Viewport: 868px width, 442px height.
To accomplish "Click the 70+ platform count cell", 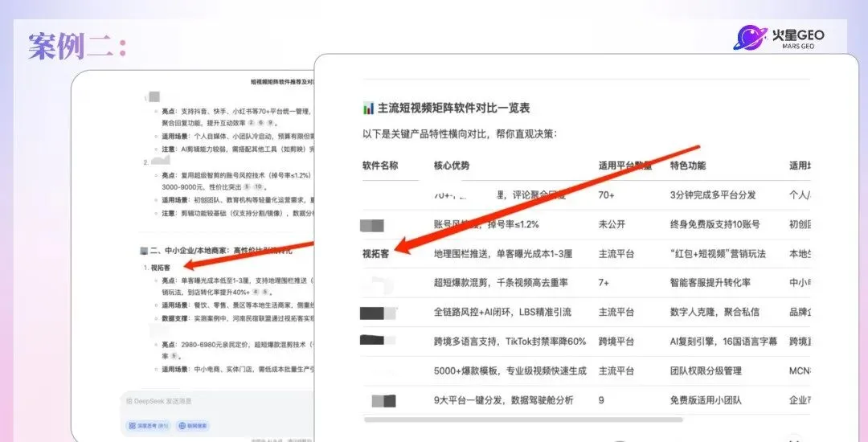I will coord(607,194).
